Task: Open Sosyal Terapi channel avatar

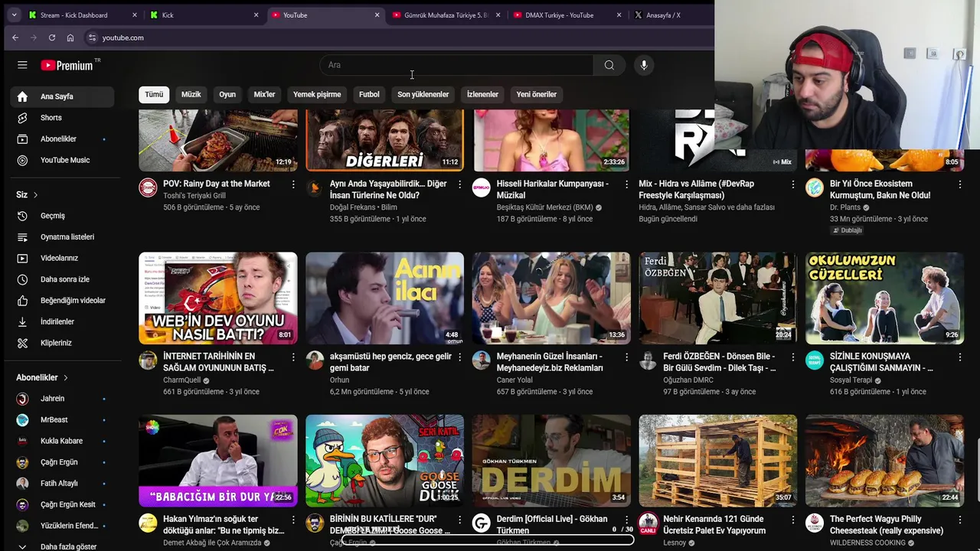Action: [815, 360]
